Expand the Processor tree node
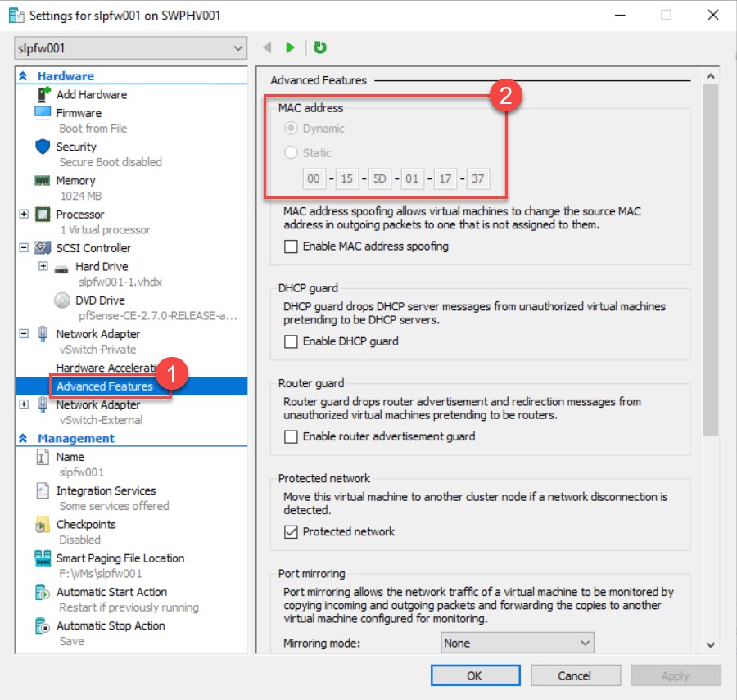Viewport: 737px width, 700px height. tap(24, 215)
